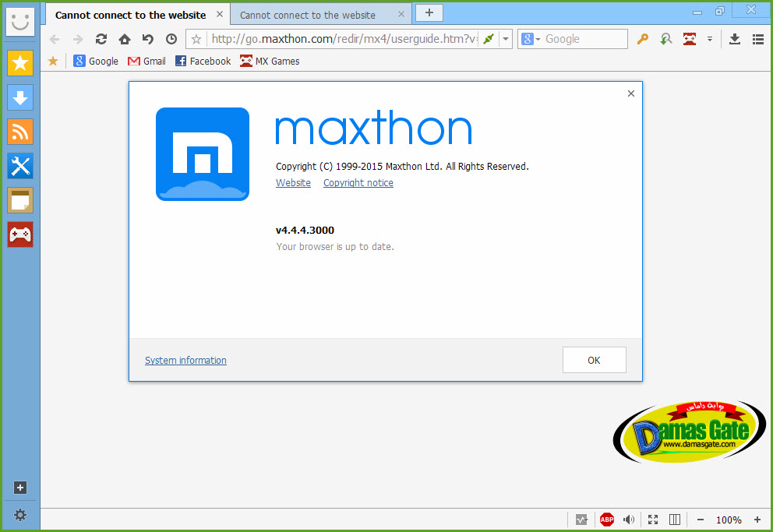Open the status bar system monitor icon
The width and height of the screenshot is (773, 532).
[x=582, y=520]
